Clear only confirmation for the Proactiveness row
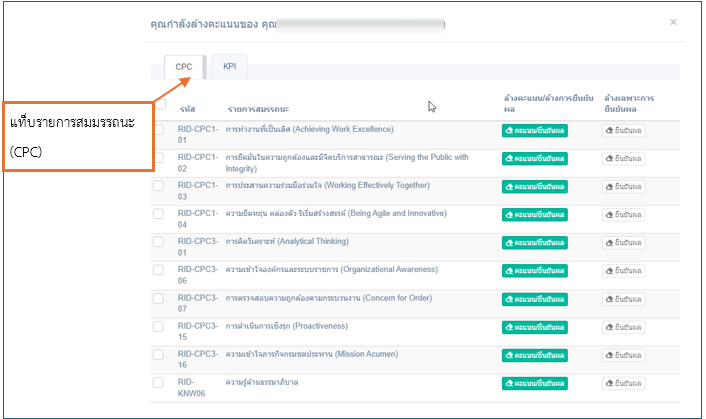The image size is (706, 419). [x=624, y=327]
